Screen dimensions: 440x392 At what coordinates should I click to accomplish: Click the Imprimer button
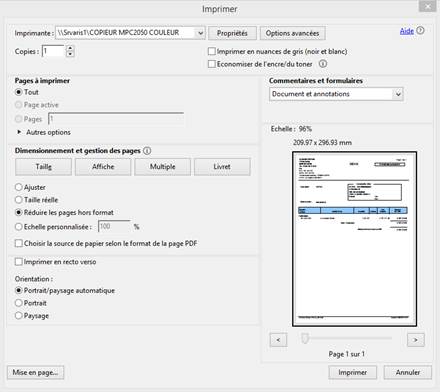pos(353,372)
